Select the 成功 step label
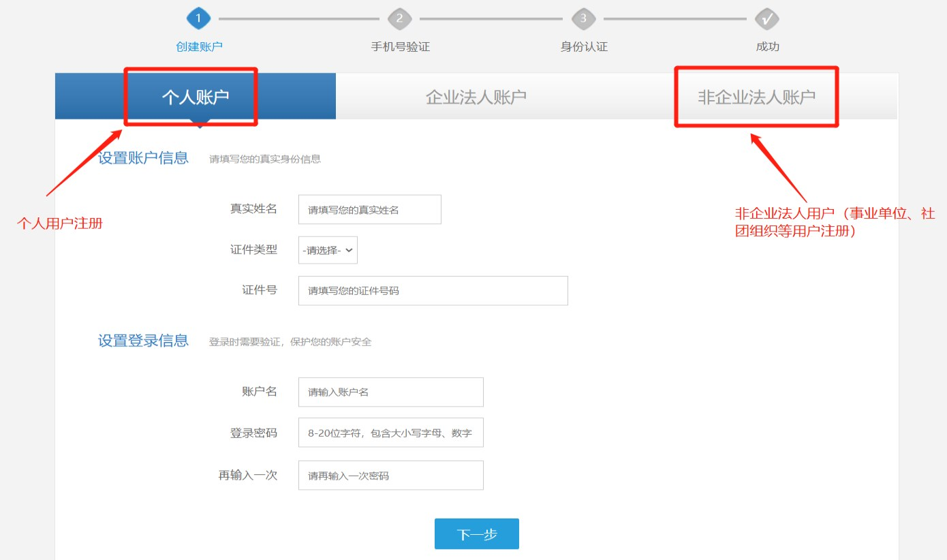The height and width of the screenshot is (560, 947). (x=767, y=47)
